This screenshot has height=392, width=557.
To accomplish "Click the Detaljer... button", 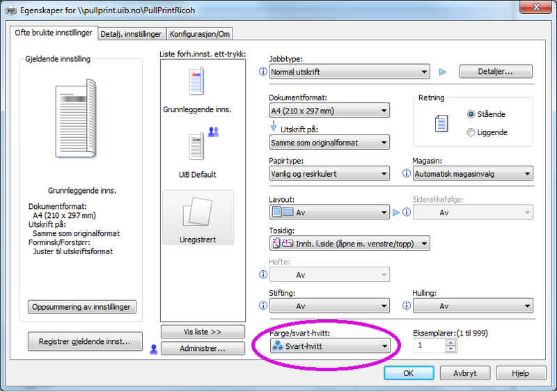I will (495, 71).
